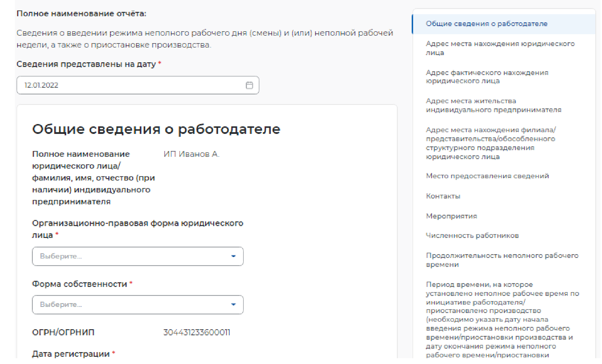This screenshot has height=364, width=602.
Task: Click the date field showing 12.01.2022
Action: [138, 85]
